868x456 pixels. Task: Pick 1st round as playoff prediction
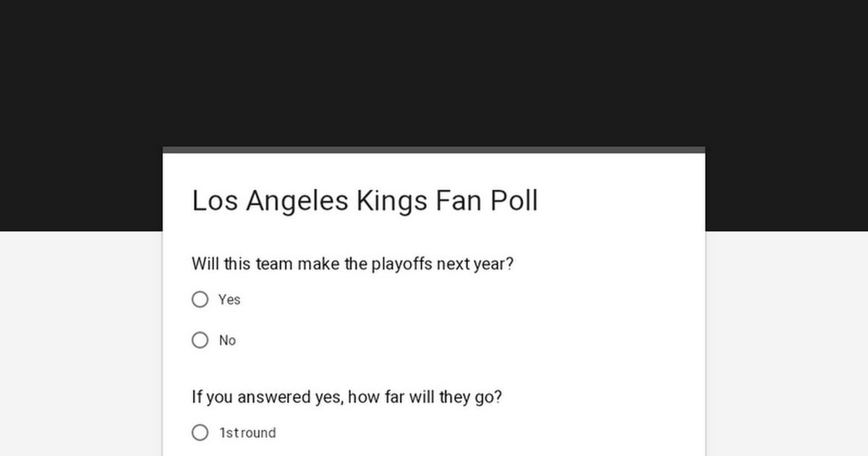200,432
